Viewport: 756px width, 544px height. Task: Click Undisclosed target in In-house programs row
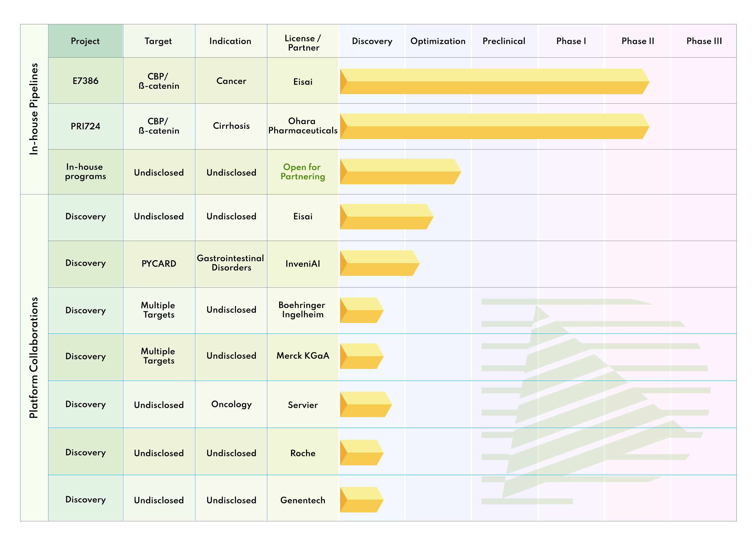[x=159, y=172]
